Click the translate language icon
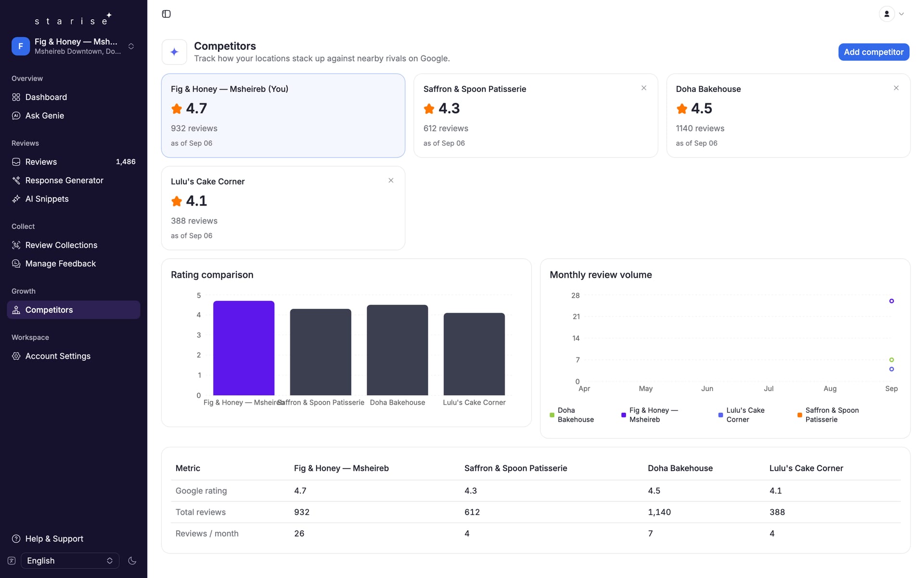 coord(12,561)
